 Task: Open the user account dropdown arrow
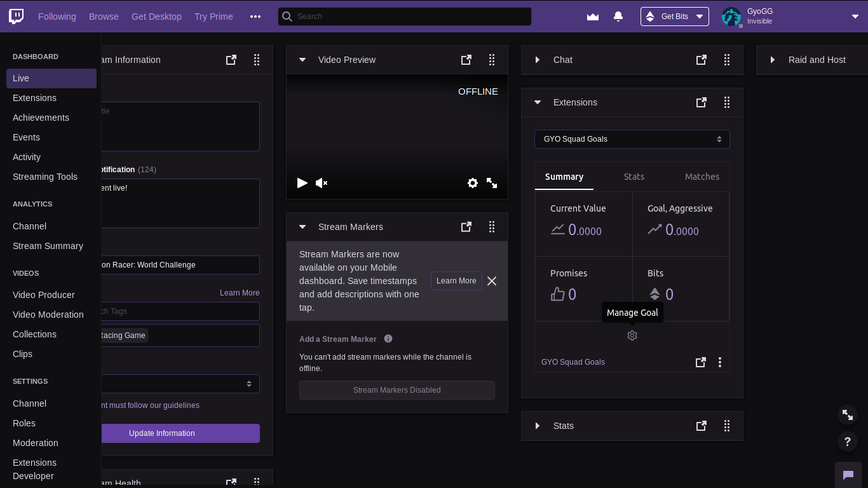[x=855, y=17]
